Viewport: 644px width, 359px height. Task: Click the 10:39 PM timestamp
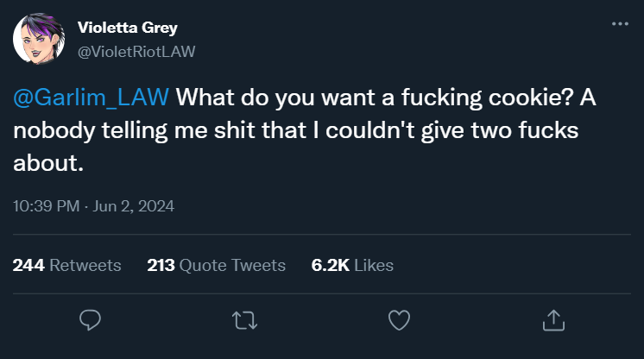click(x=47, y=206)
